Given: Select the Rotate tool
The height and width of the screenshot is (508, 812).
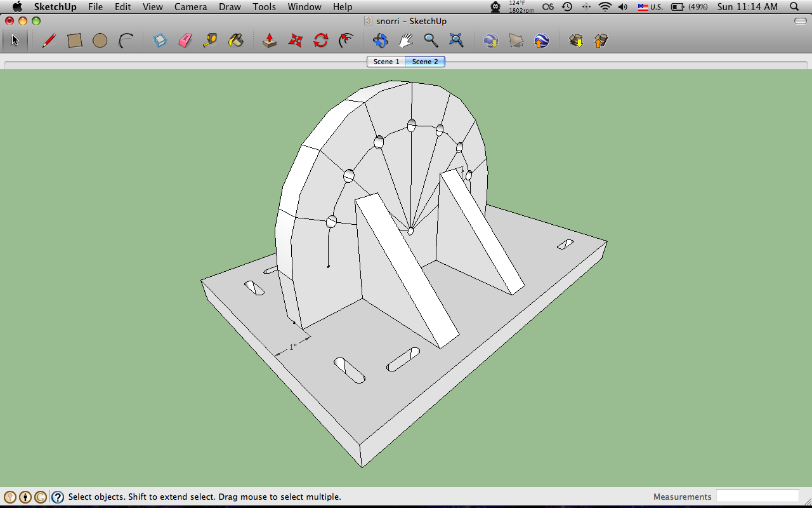Looking at the screenshot, I should click(321, 41).
